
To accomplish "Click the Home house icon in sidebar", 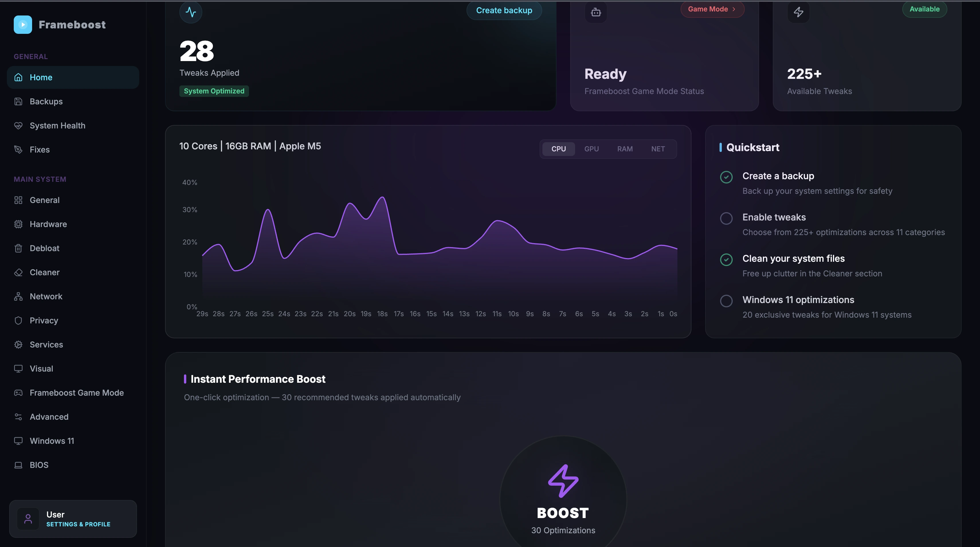I will click(x=18, y=77).
